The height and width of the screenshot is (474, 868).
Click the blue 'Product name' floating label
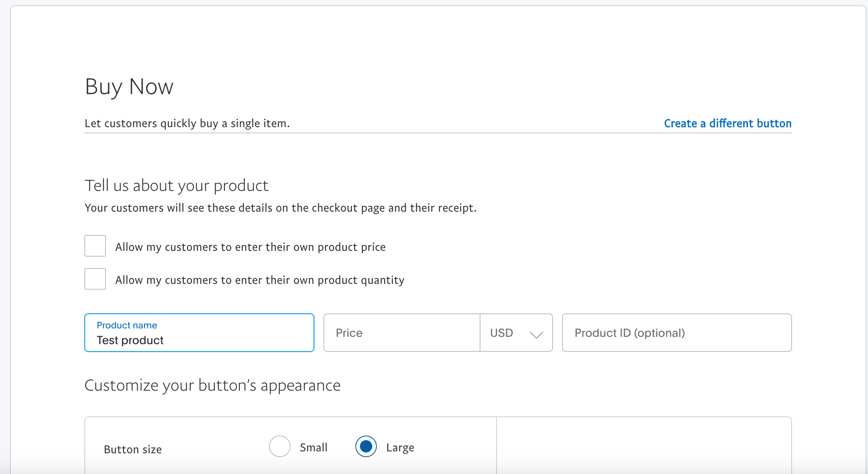[x=127, y=325]
